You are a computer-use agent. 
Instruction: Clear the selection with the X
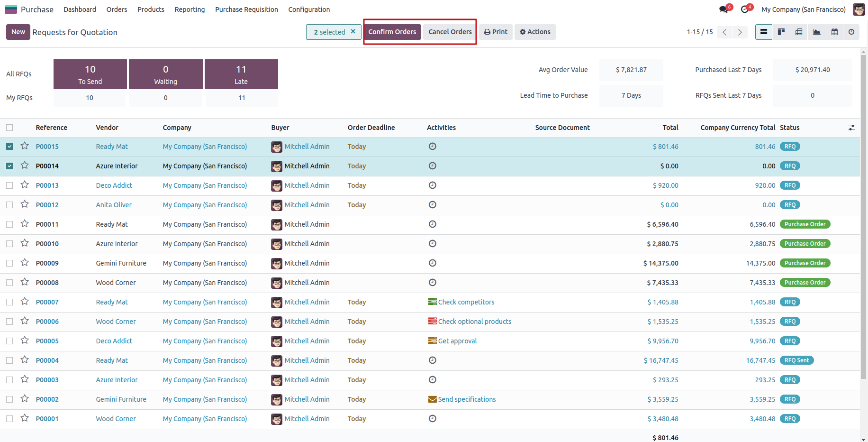click(353, 32)
